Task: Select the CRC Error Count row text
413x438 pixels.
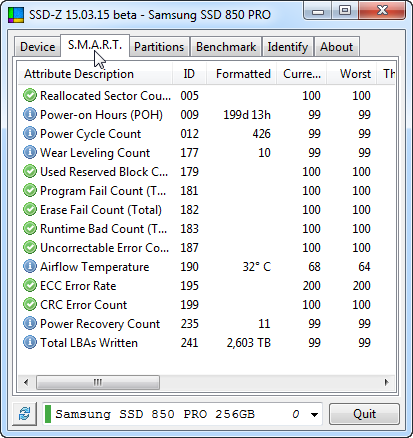Action: [83, 305]
